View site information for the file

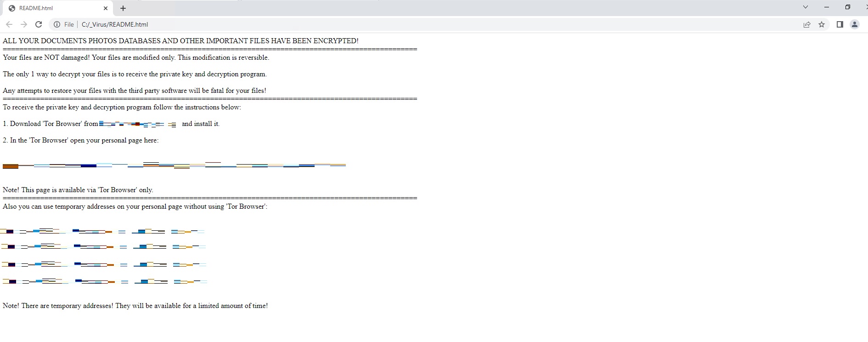pos(57,24)
